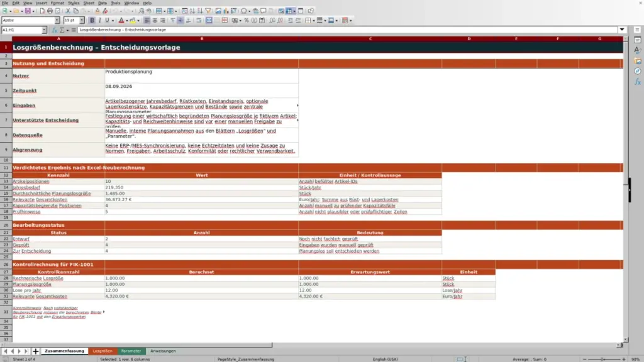This screenshot has height=362, width=644.
Task: Open the sidebar settings menu button
Action: [x=638, y=30]
